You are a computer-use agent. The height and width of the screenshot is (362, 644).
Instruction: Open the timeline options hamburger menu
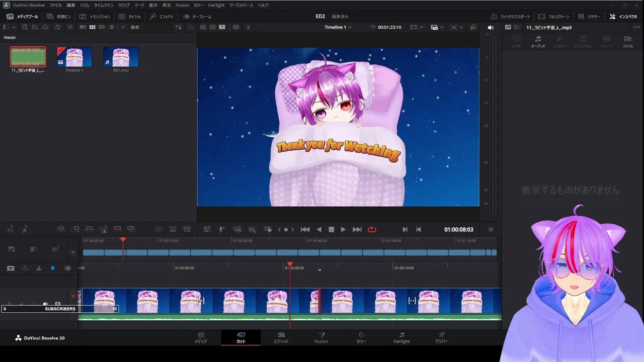(491, 229)
